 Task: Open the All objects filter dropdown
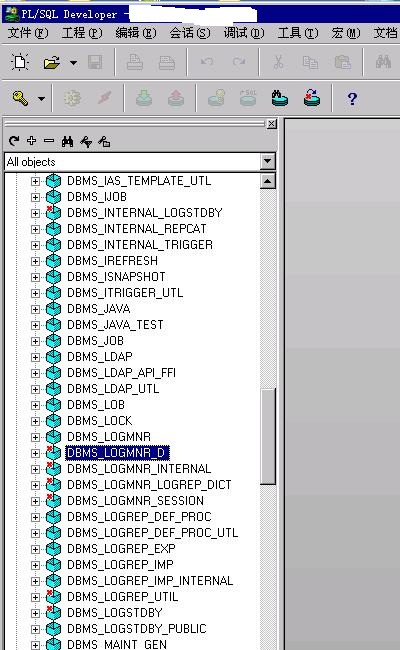pos(268,161)
